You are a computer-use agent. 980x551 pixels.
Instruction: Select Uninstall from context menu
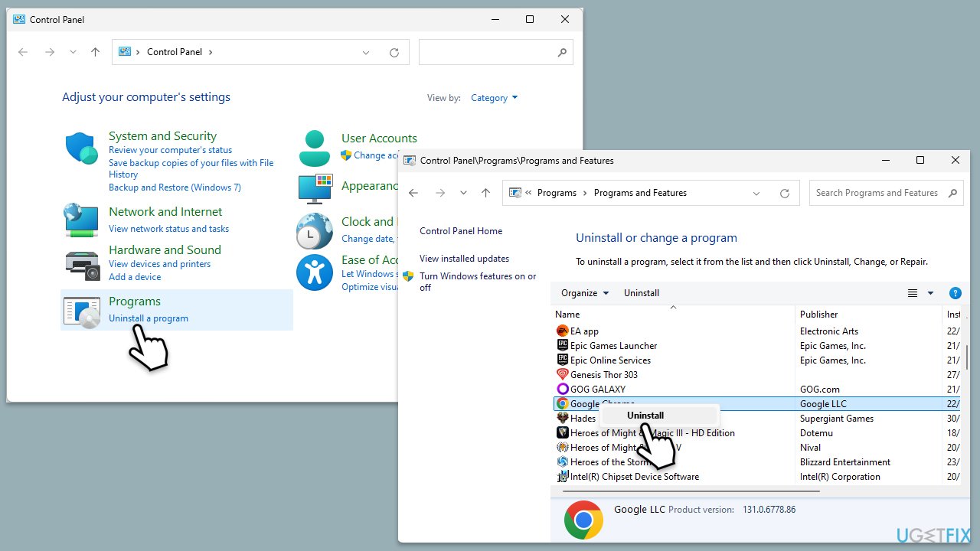coord(660,416)
